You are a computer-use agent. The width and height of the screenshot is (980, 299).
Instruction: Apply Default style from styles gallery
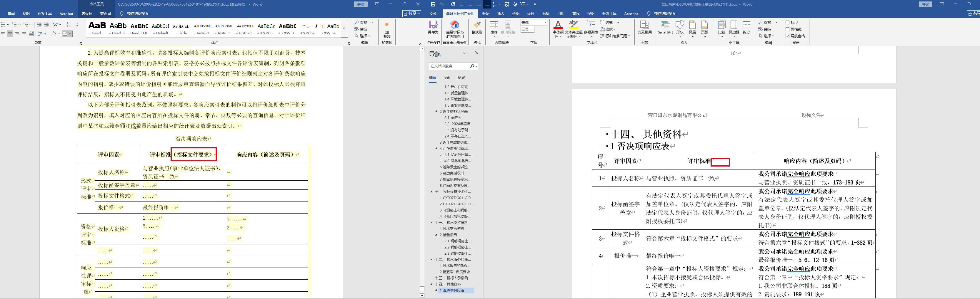pos(161,28)
